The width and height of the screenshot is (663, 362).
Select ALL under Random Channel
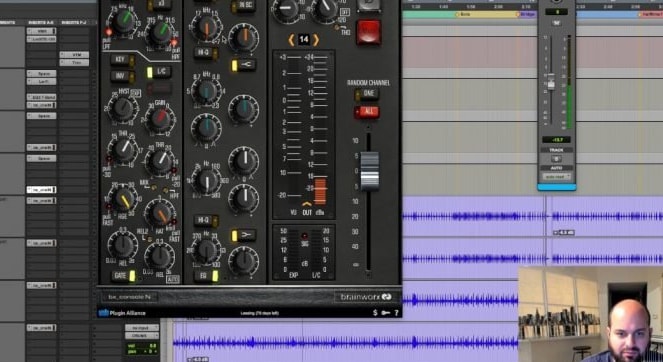coord(367,112)
